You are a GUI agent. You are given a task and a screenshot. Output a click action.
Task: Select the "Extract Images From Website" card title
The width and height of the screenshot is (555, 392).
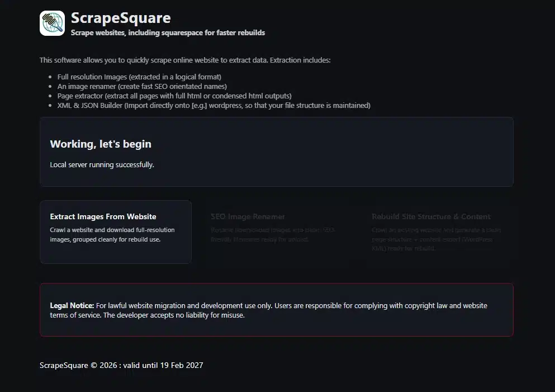(103, 216)
